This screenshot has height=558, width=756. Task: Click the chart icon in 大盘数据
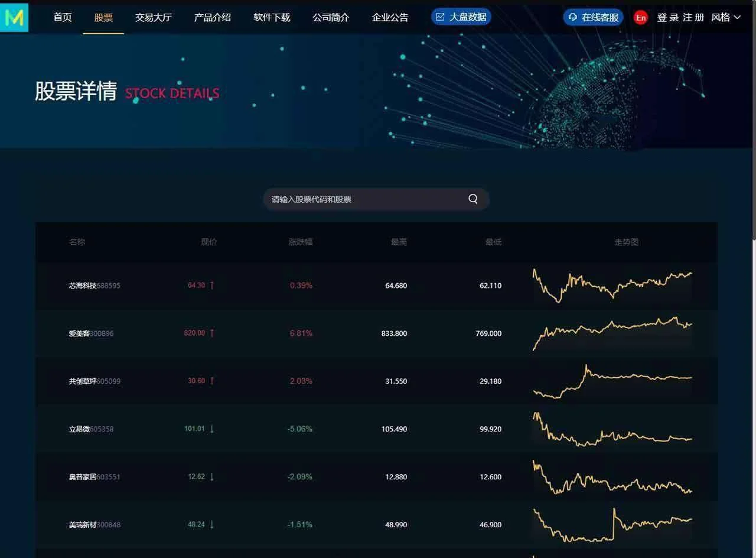[x=440, y=17]
